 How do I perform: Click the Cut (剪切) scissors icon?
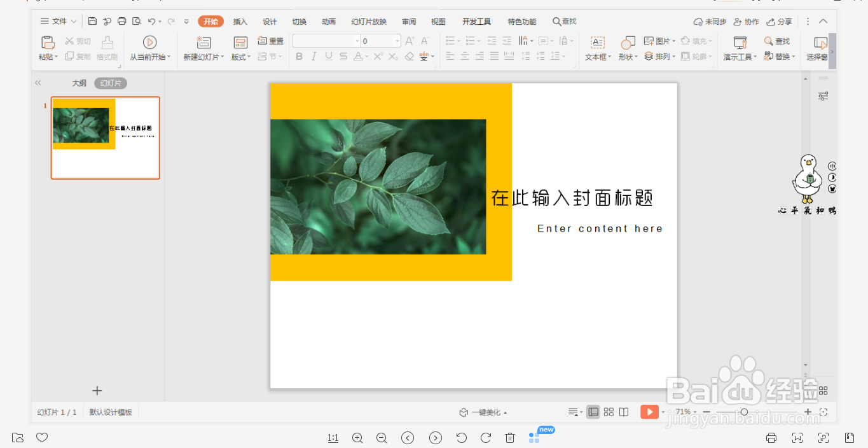click(69, 41)
